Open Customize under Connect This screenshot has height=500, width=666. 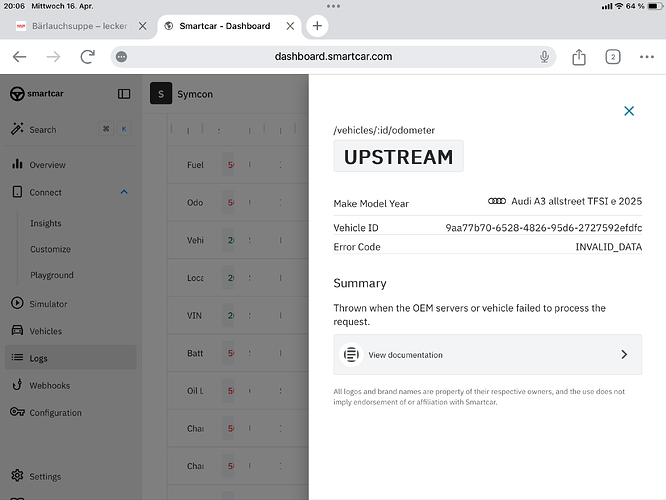(50, 249)
